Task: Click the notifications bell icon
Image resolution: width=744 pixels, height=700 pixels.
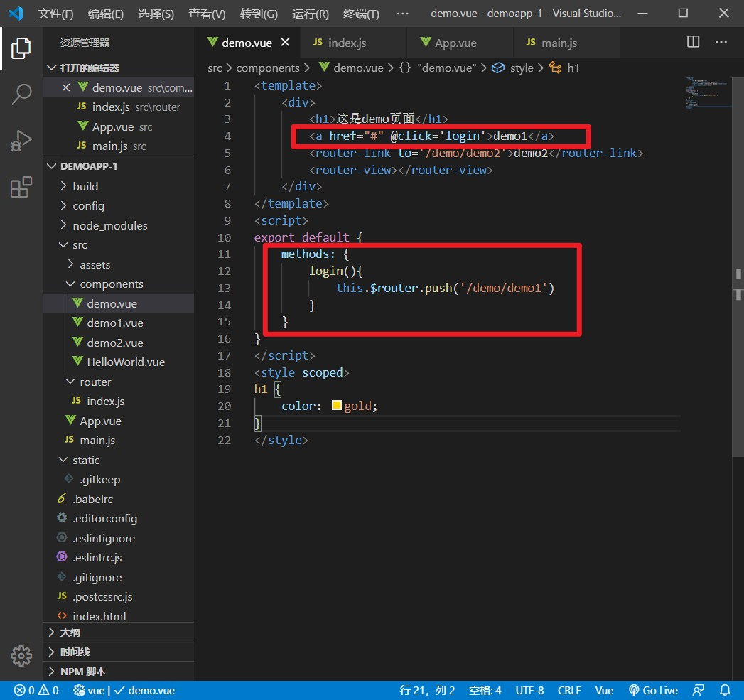Action: pos(725,690)
